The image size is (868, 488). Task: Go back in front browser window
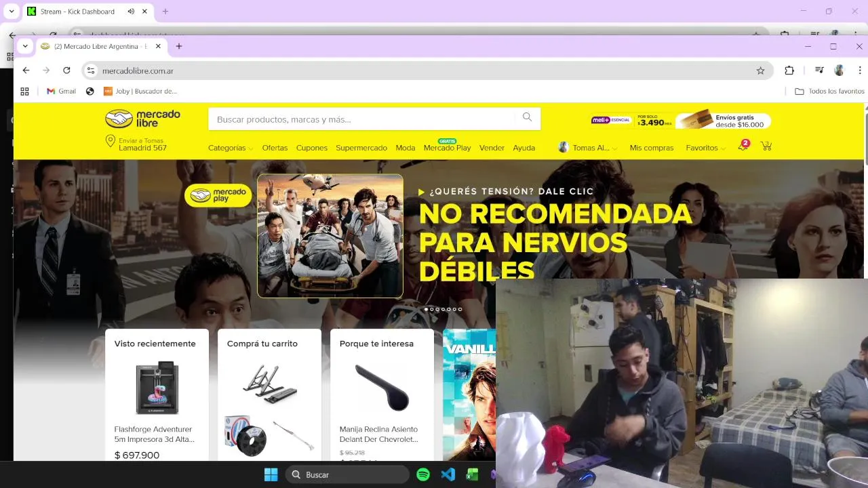coord(26,70)
